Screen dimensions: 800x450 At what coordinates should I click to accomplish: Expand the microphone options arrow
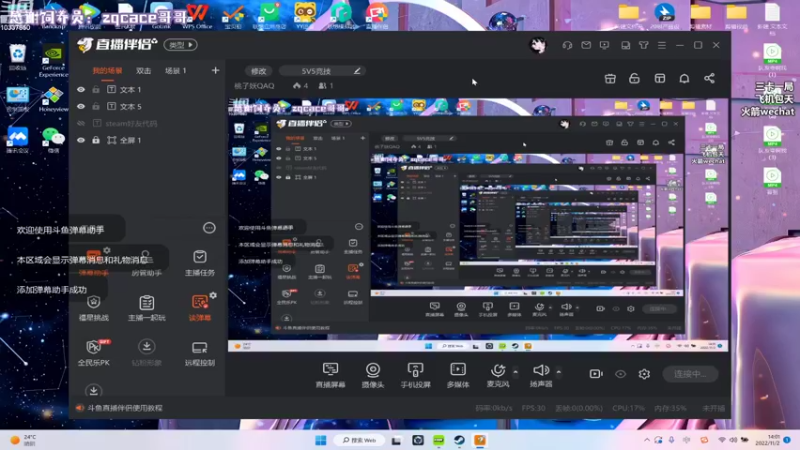[x=515, y=372]
